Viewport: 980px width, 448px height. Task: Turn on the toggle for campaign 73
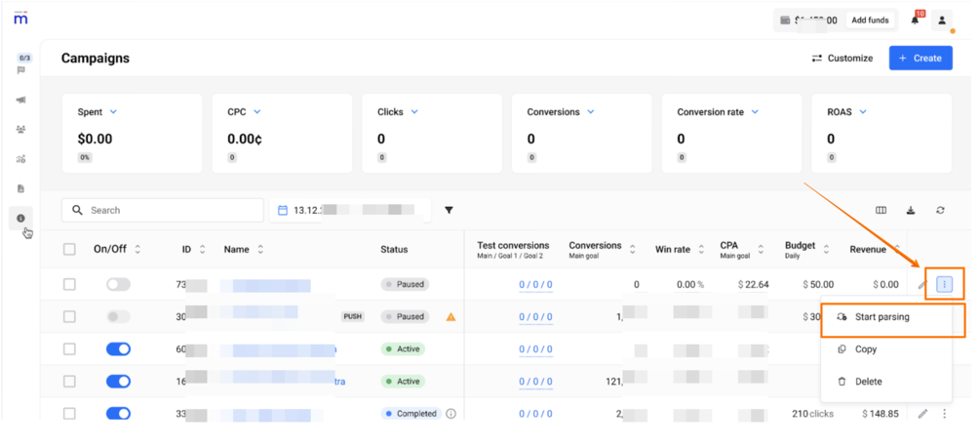point(118,285)
